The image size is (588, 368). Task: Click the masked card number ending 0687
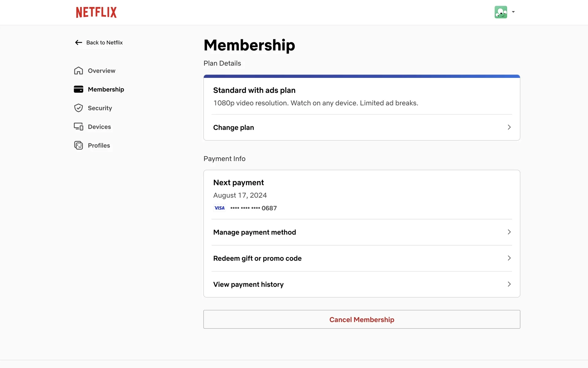tap(254, 208)
